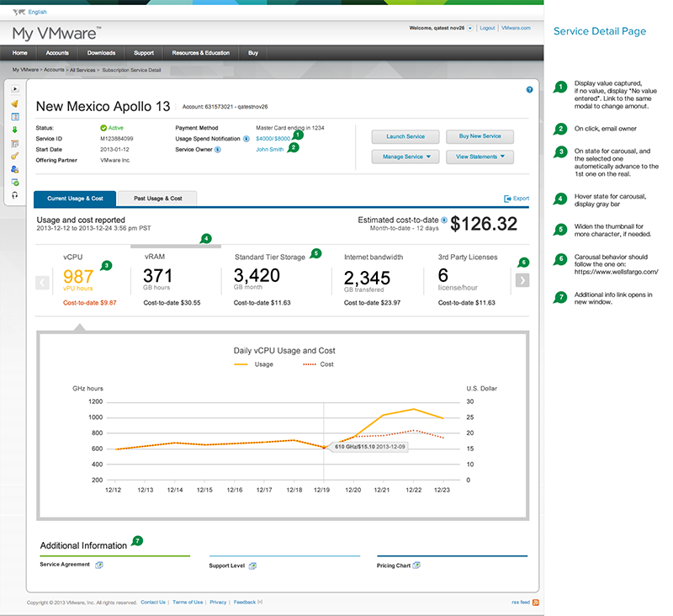Expand the sidebar with the play arrow
The image size is (673, 616).
[15, 89]
